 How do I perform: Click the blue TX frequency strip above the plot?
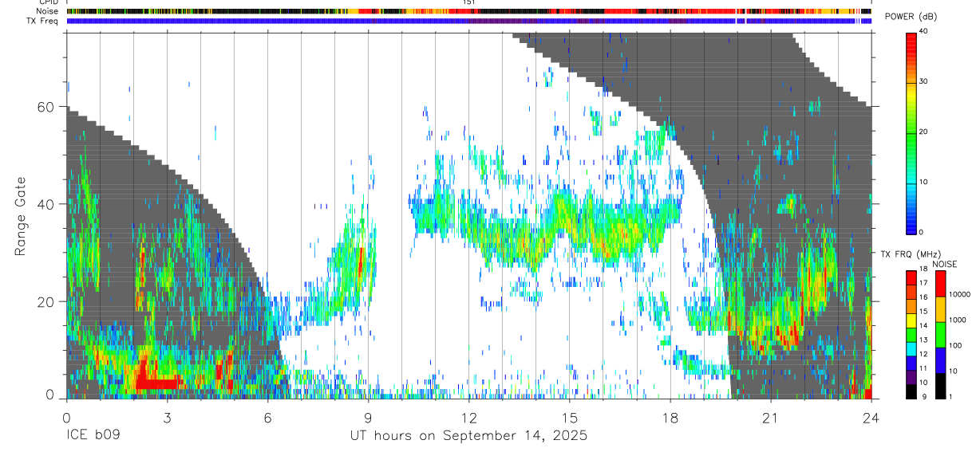coord(469,21)
